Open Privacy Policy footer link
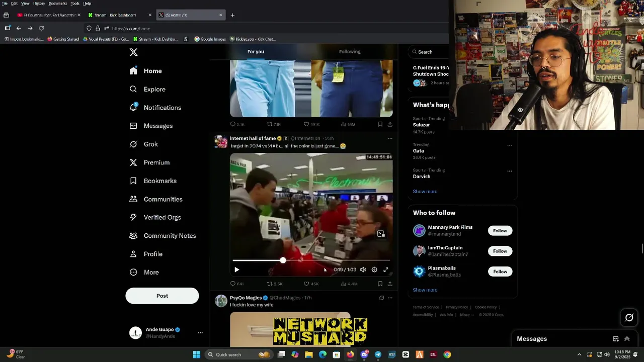The image size is (644, 362). (x=457, y=307)
